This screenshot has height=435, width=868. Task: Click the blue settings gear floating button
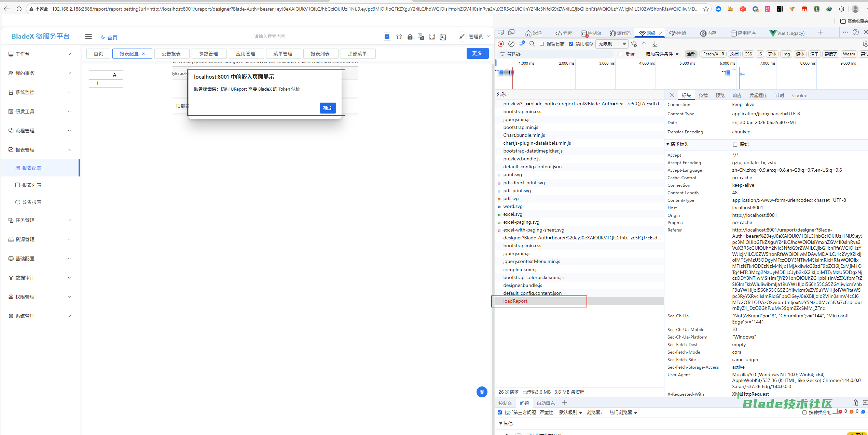point(482,392)
